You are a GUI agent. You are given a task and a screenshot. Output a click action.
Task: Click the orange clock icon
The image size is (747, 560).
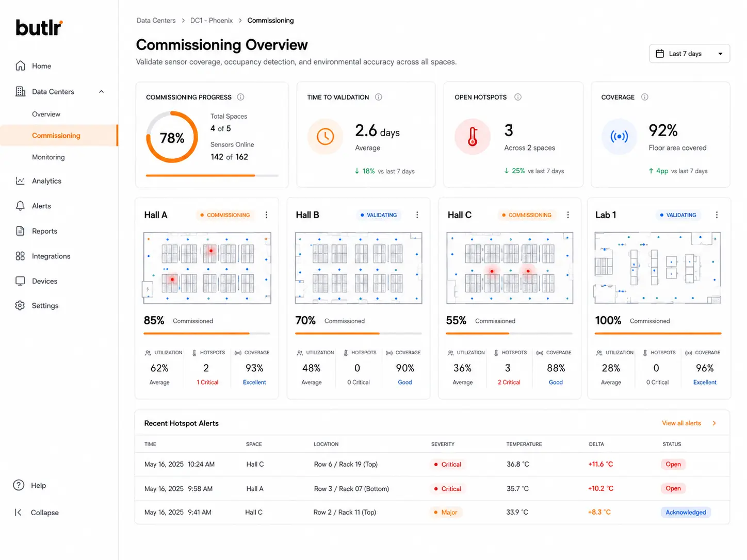(325, 137)
